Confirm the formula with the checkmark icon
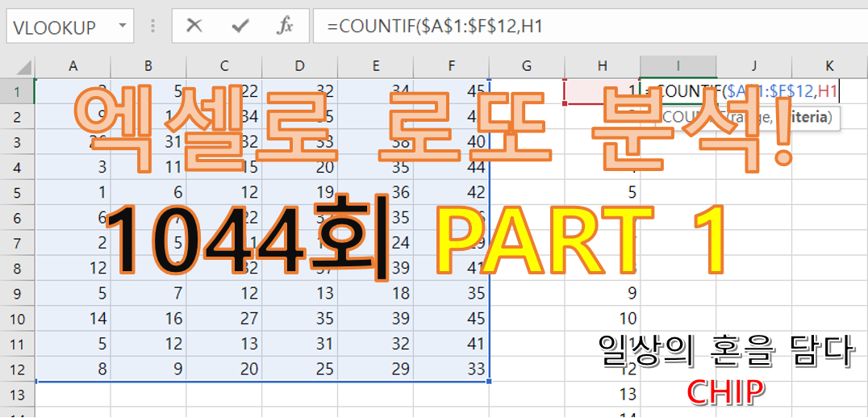868x418 pixels. point(240,26)
